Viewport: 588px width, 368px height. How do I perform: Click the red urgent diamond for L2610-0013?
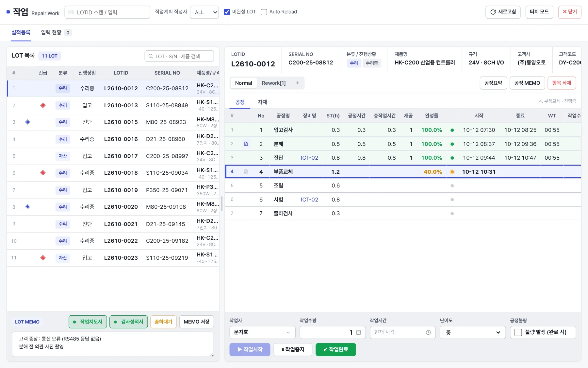[x=43, y=105]
